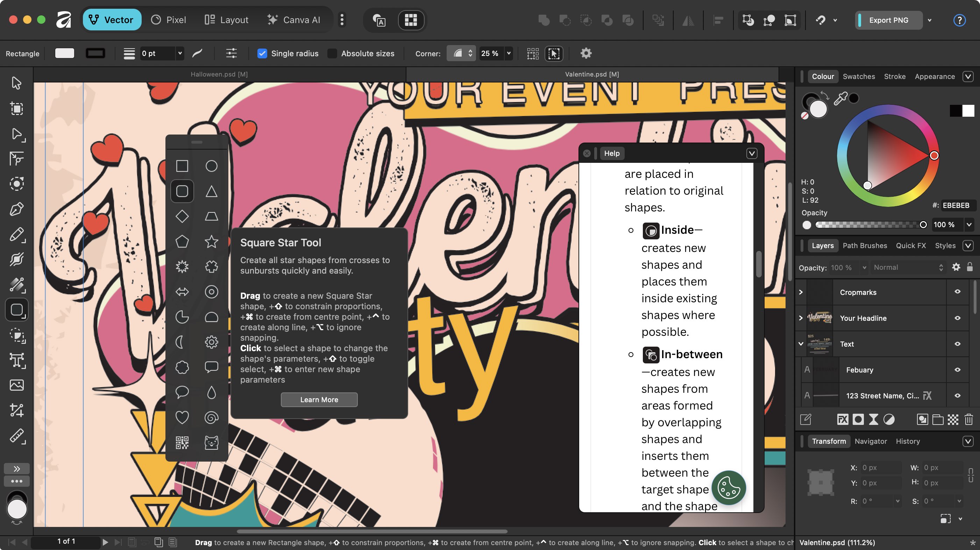This screenshot has height=550, width=980.
Task: Select the Pencil tool
Action: click(x=16, y=234)
